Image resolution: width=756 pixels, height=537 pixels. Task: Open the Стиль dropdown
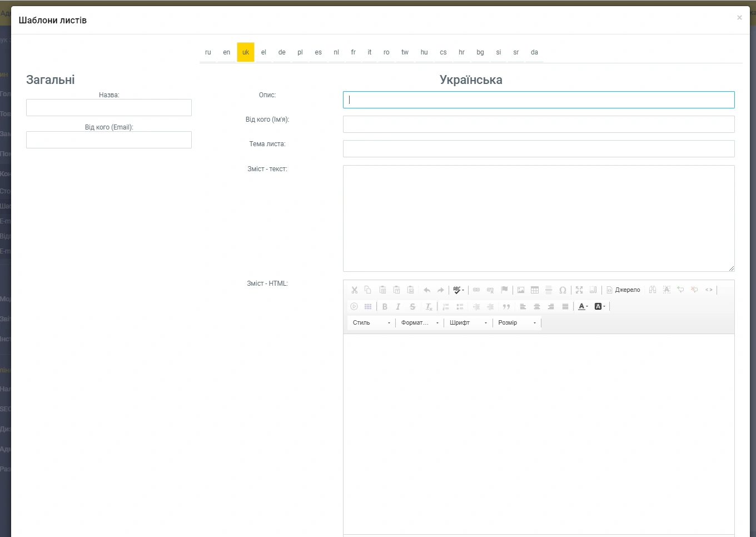pyautogui.click(x=371, y=323)
